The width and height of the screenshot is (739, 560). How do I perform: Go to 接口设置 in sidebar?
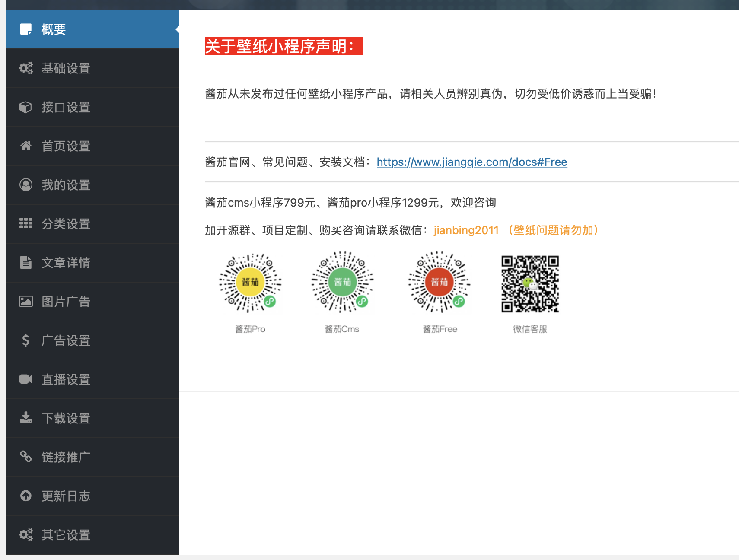click(x=92, y=107)
